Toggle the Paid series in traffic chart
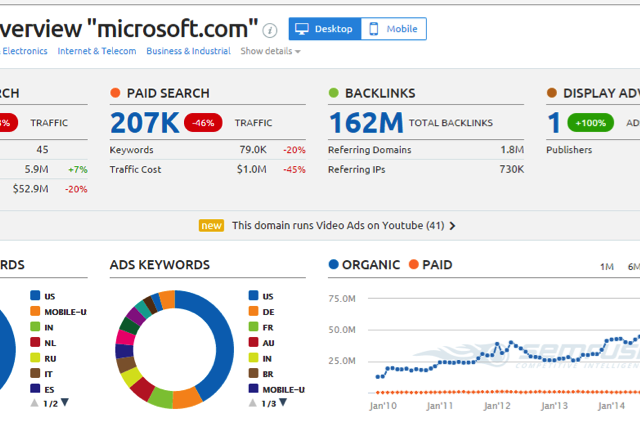This screenshot has width=640, height=432. (x=431, y=265)
